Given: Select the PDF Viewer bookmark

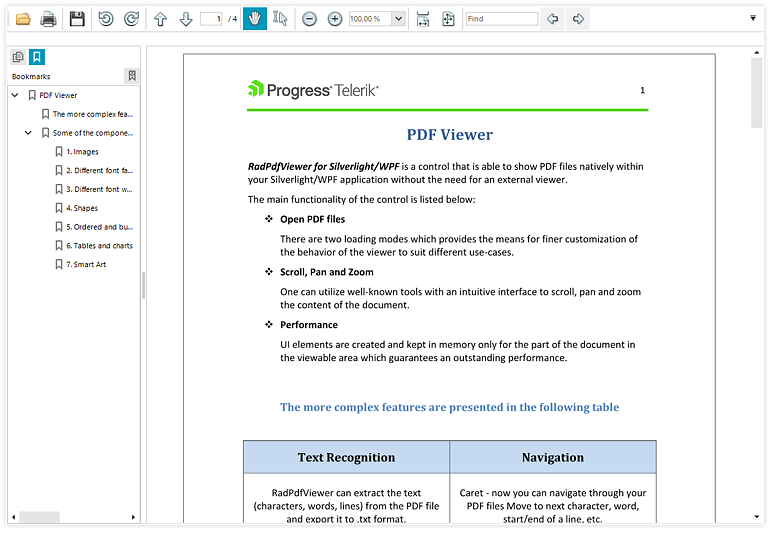Looking at the screenshot, I should pyautogui.click(x=58, y=95).
